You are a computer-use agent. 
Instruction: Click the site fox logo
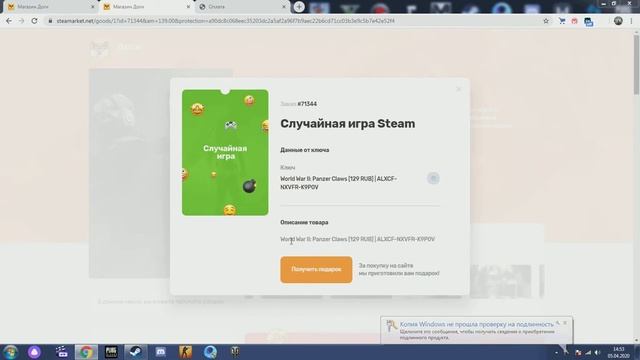(100, 49)
